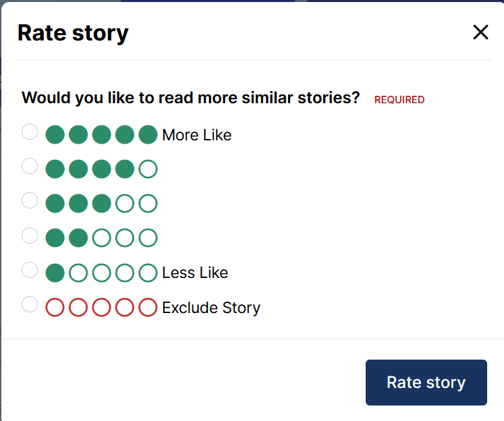Click the 'Exclude Story' label text
The width and height of the screenshot is (504, 421).
click(211, 308)
